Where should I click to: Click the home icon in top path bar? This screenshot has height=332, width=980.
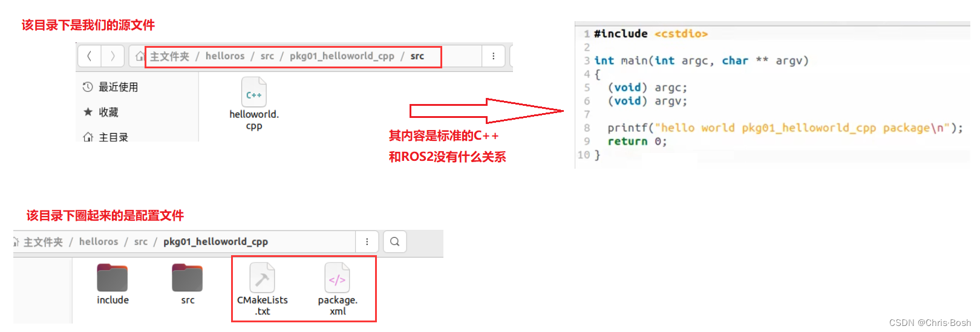(140, 56)
